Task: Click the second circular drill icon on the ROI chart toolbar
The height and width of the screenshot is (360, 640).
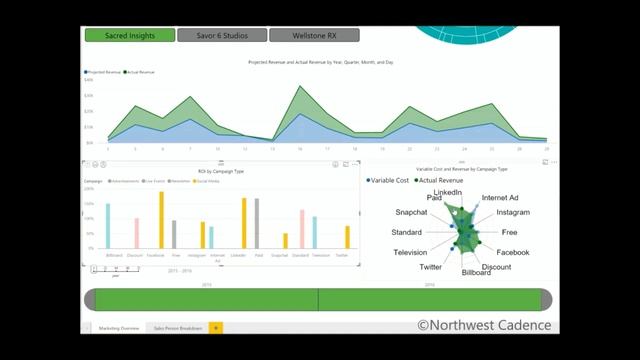Action: [95, 164]
